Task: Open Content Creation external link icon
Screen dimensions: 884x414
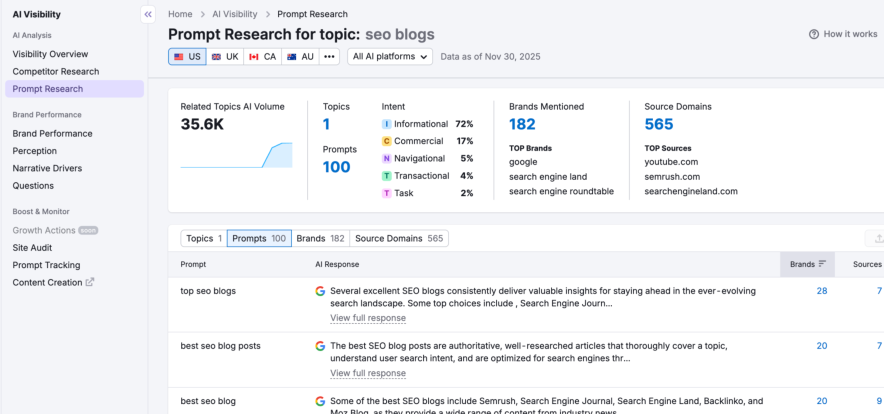Action: (90, 282)
